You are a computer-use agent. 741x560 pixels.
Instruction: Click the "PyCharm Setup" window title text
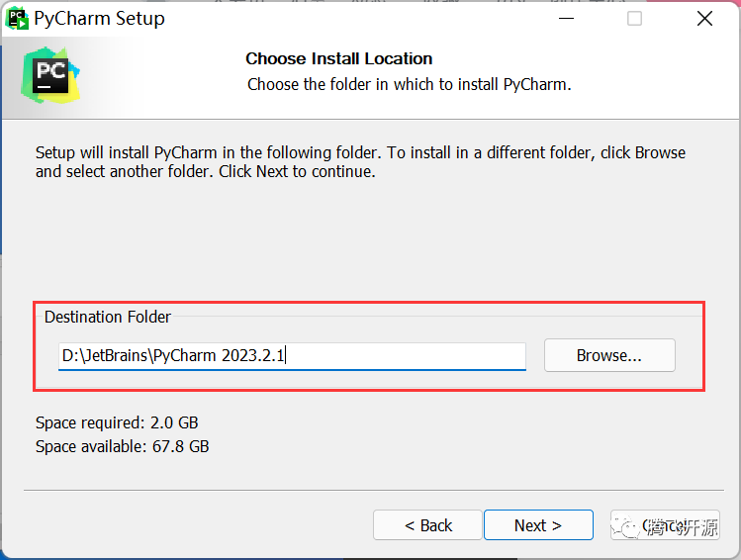click(x=99, y=18)
